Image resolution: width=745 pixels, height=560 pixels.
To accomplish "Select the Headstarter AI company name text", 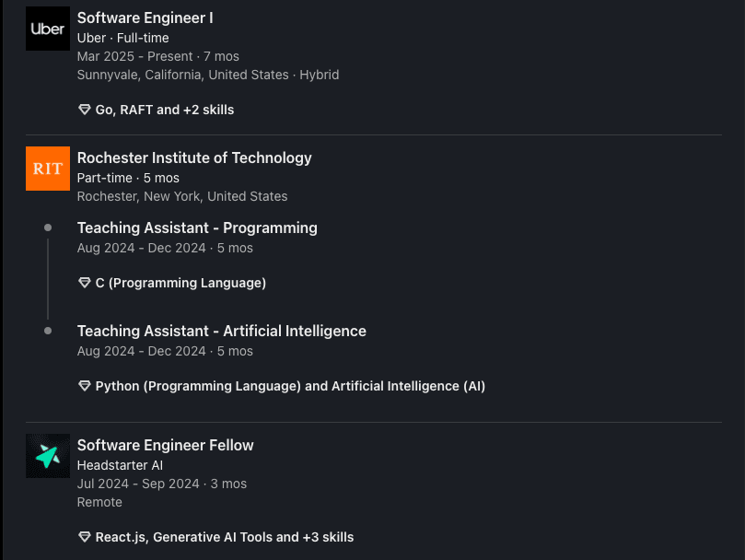I will [120, 465].
